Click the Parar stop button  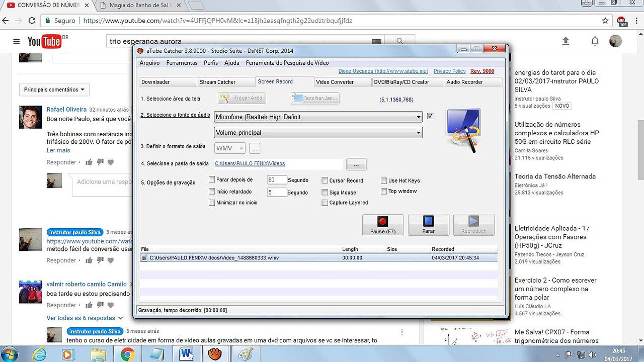click(428, 225)
